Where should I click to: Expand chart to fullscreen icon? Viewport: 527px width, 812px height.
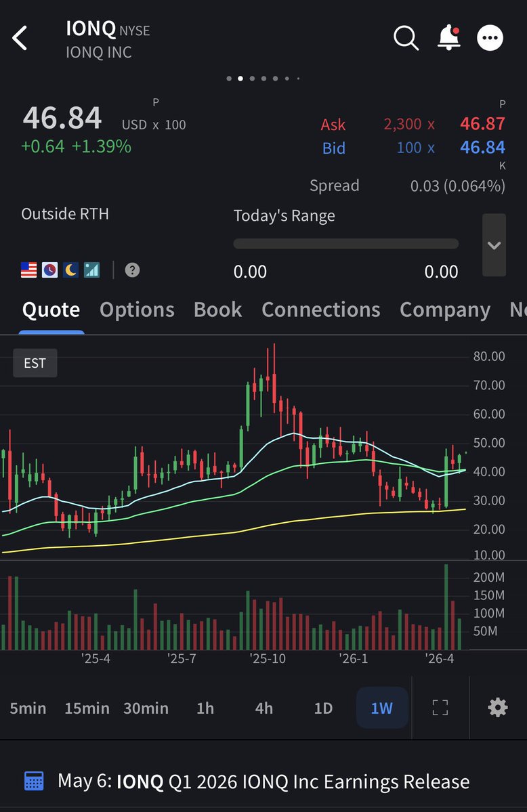point(440,708)
